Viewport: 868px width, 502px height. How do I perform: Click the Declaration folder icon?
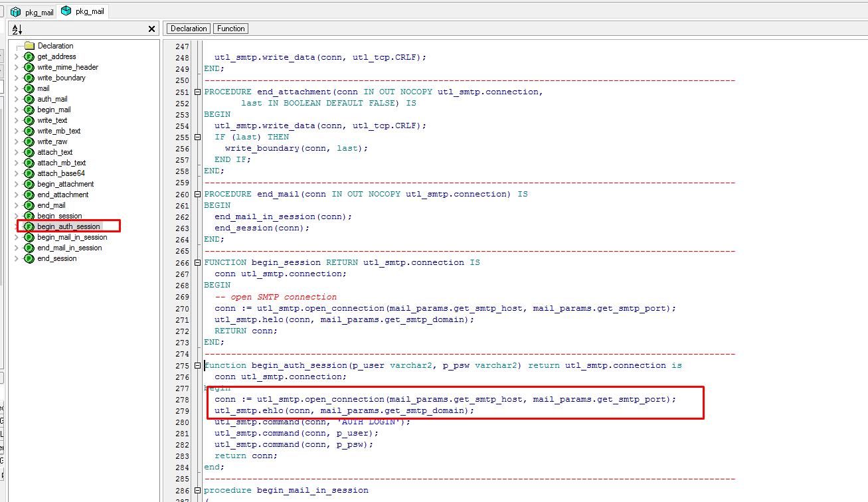[29, 46]
